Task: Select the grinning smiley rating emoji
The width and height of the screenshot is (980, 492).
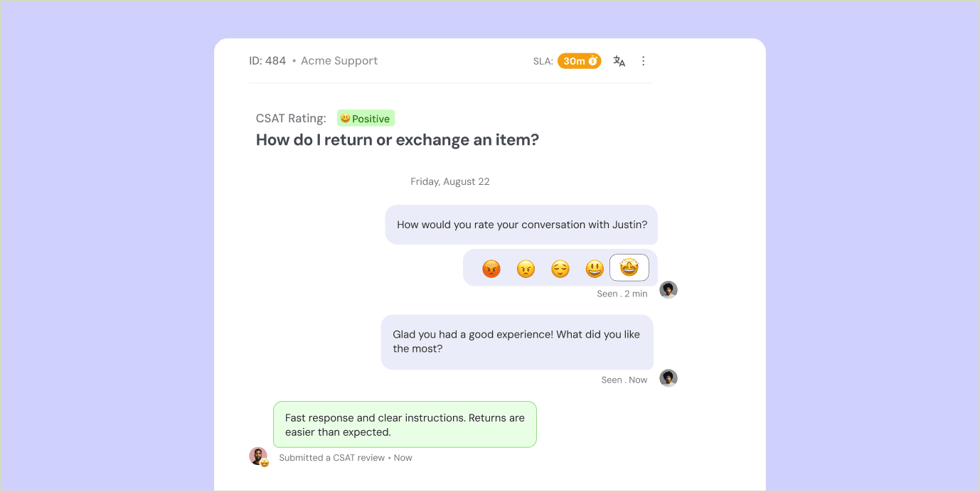Action: click(x=595, y=269)
